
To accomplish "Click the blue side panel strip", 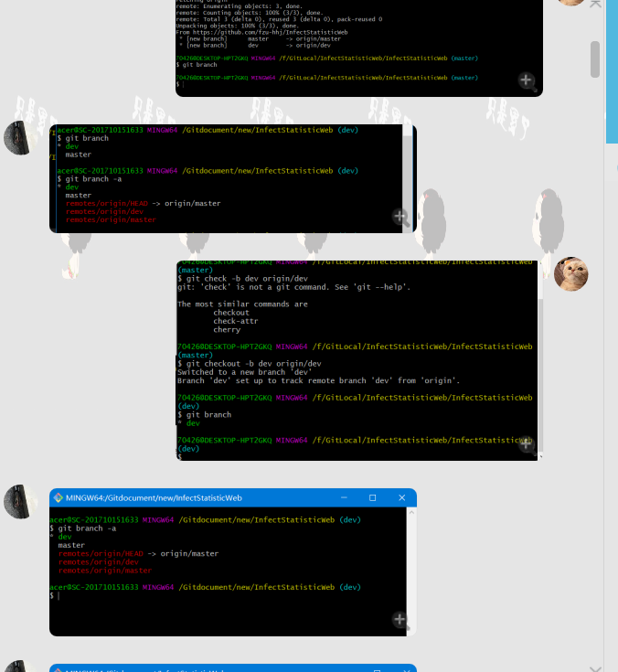I will click(x=612, y=71).
